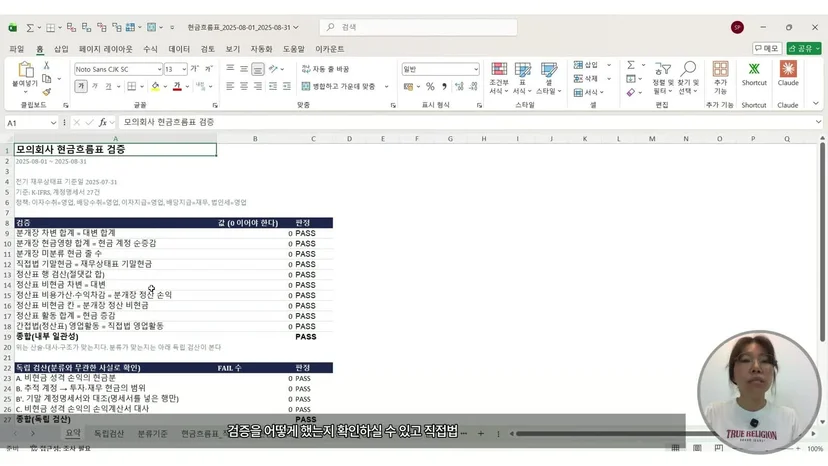Viewport: 828px width, 466px height.
Task: Click the cell Delete (삭제) button
Action: coord(586,79)
